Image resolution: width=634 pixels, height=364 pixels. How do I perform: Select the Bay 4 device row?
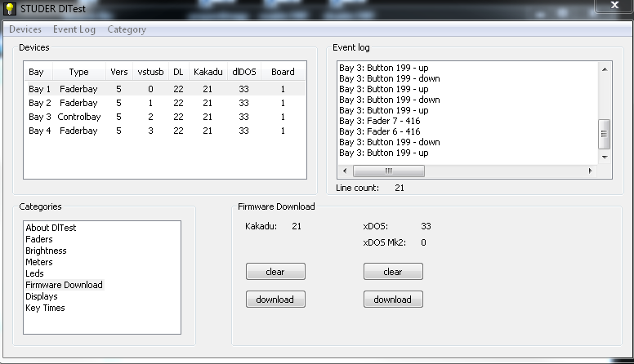pyautogui.click(x=164, y=131)
